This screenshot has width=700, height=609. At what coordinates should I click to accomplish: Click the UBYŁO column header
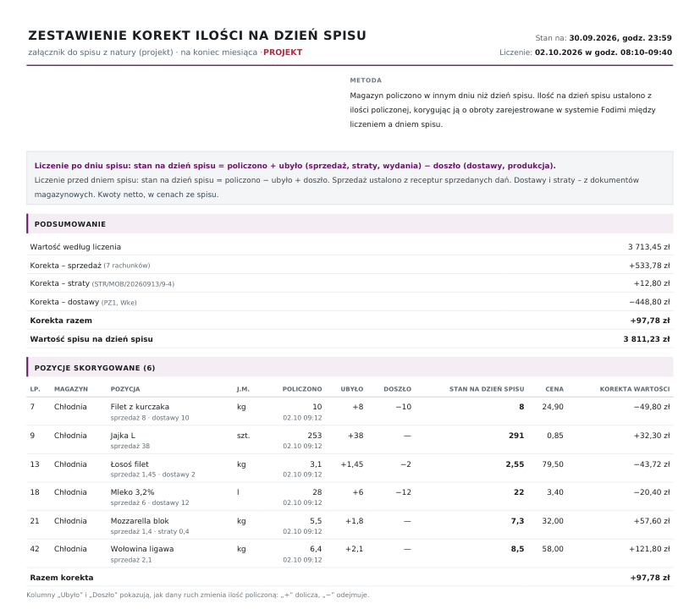352,389
